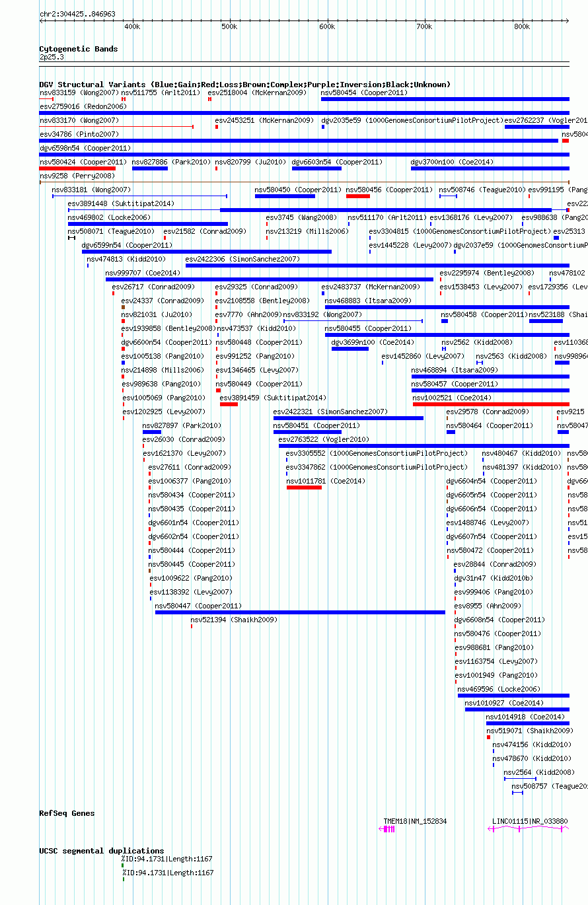The width and height of the screenshot is (588, 905).
Task: Click the red bar of nsv580424
Action: pyautogui.click(x=77, y=168)
